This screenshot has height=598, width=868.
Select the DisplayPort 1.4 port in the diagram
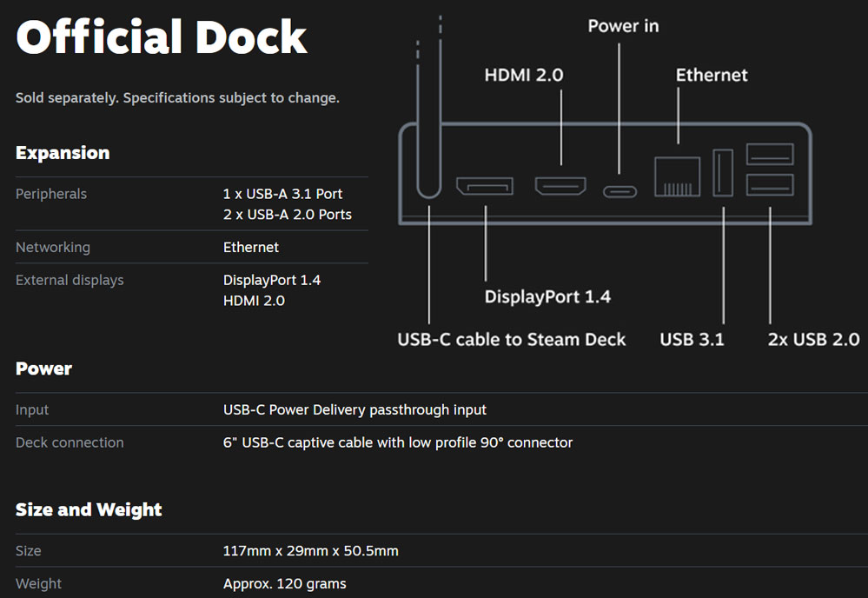point(487,186)
